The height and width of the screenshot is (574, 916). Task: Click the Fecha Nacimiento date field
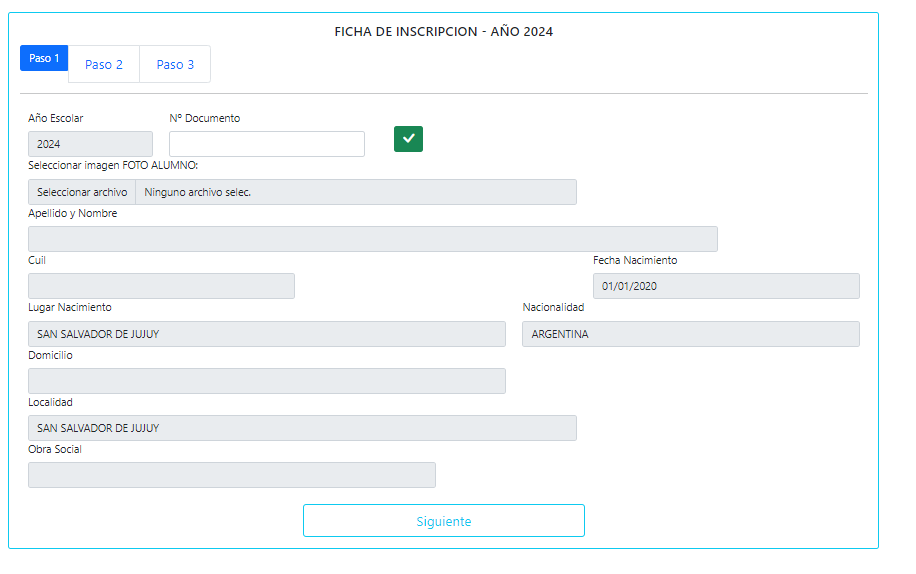(726, 286)
